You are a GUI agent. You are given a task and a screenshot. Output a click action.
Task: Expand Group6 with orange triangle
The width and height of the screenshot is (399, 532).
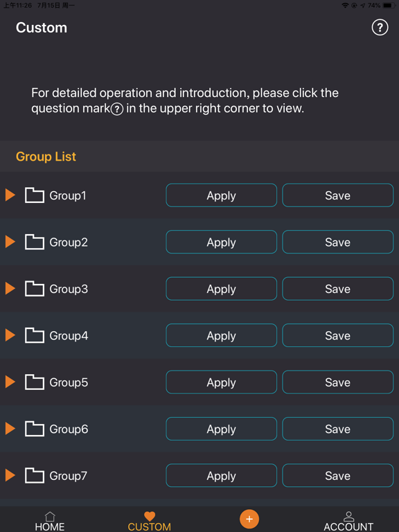[10, 429]
